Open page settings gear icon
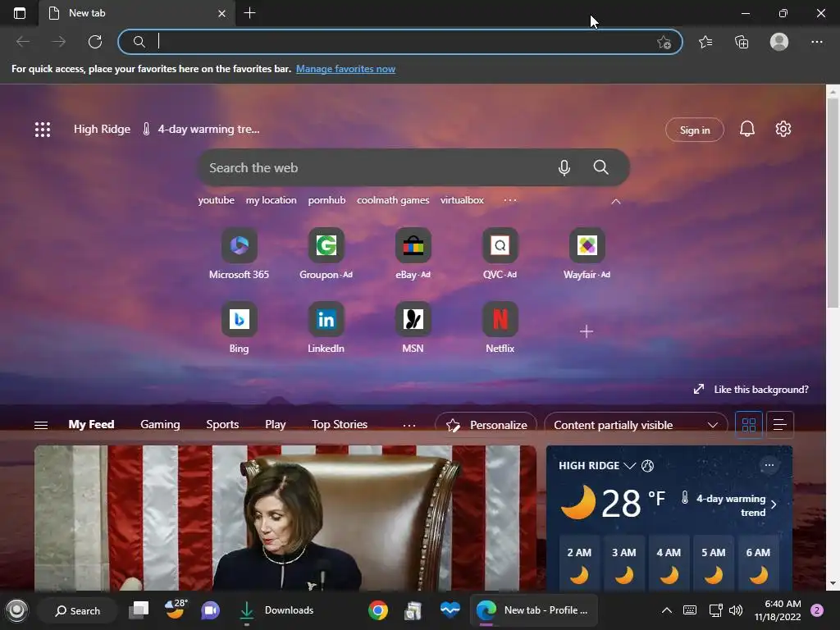Image resolution: width=840 pixels, height=630 pixels. coord(783,129)
